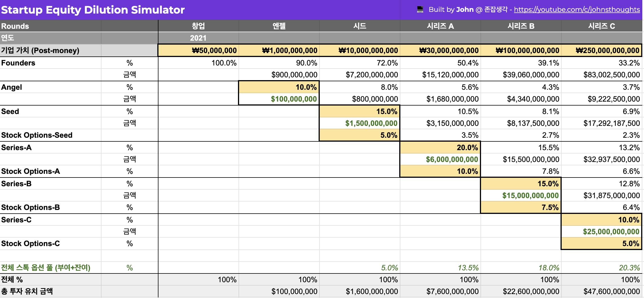Click the 시리즈 A column header

pos(440,26)
